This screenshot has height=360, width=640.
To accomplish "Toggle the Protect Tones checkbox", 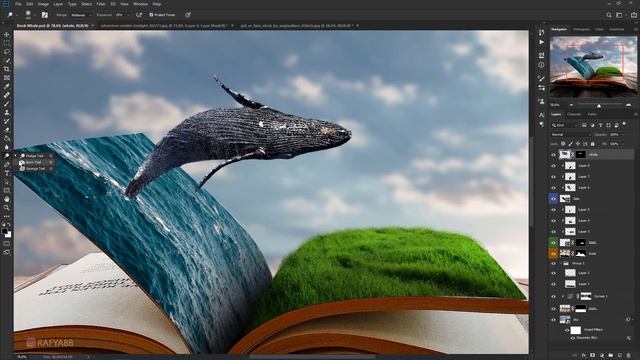I will coord(151,15).
